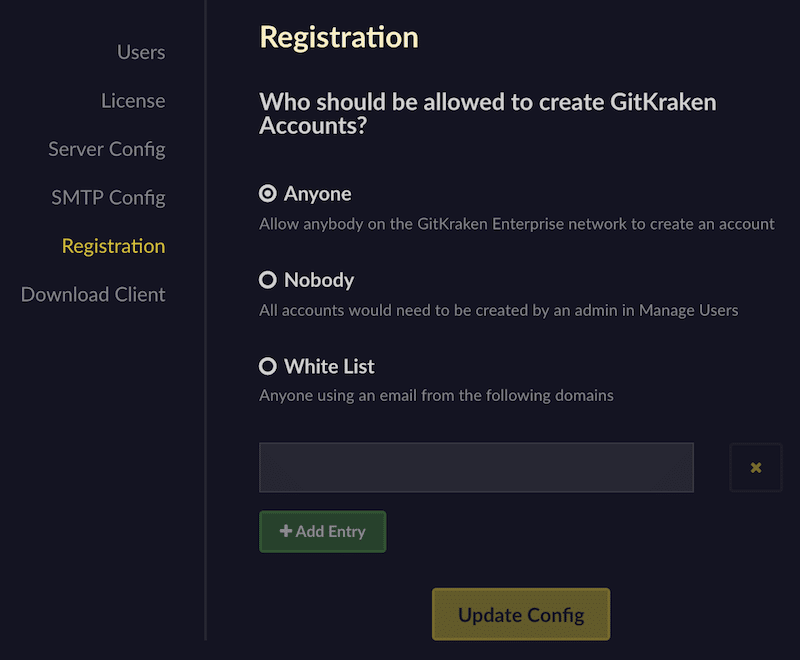Click the 'Nobody' option label text
This screenshot has height=660, width=800.
point(319,280)
